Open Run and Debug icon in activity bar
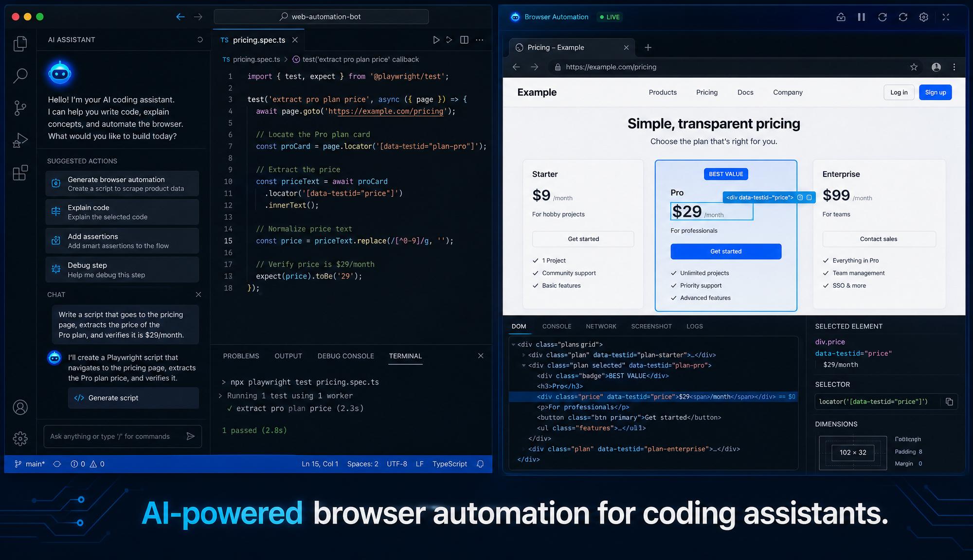 20,140
